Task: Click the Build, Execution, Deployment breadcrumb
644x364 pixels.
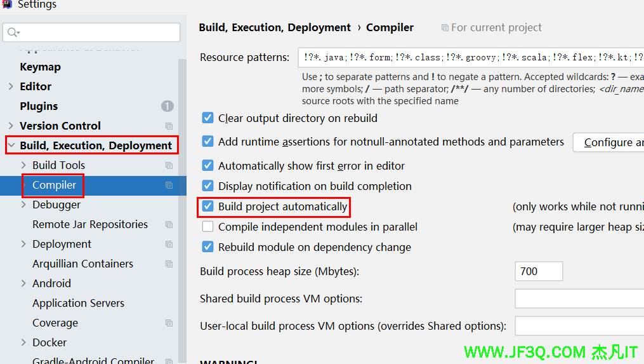Action: (274, 27)
